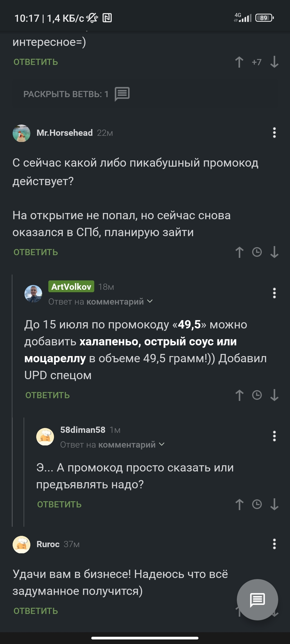Downvote 58diman58's reply

pos(274,504)
